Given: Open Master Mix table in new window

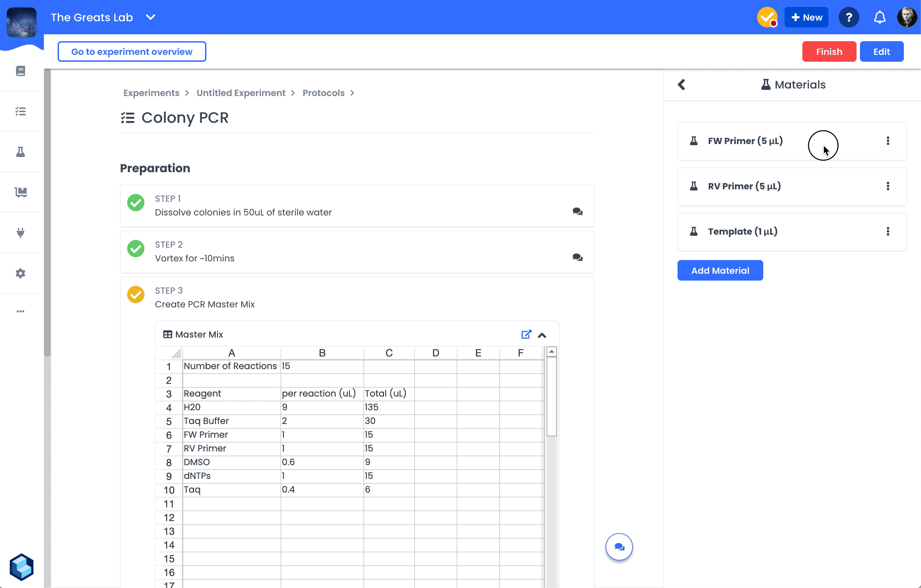Looking at the screenshot, I should tap(526, 334).
